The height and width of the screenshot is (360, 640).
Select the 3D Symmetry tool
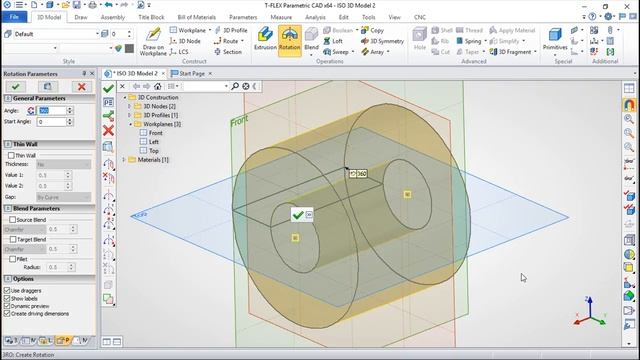382,41
